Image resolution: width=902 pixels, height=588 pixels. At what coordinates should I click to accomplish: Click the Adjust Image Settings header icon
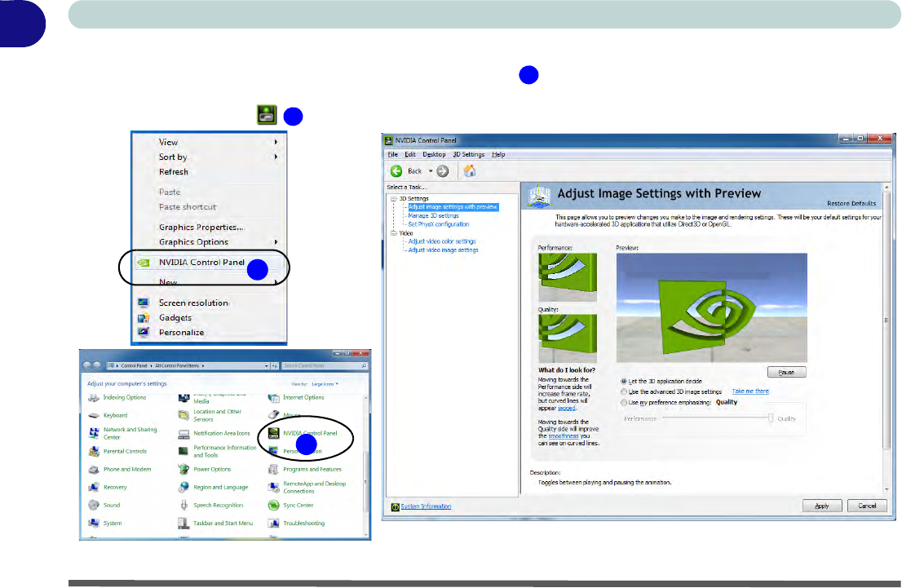tap(540, 197)
